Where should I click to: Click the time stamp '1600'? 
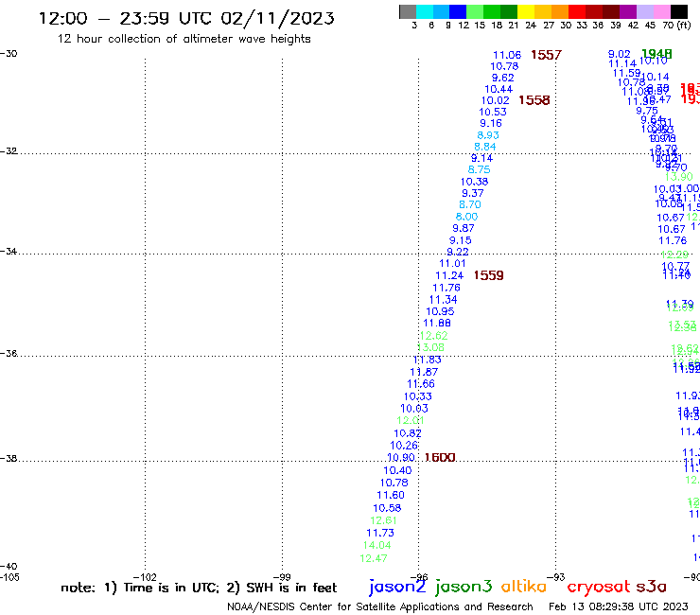(x=440, y=457)
